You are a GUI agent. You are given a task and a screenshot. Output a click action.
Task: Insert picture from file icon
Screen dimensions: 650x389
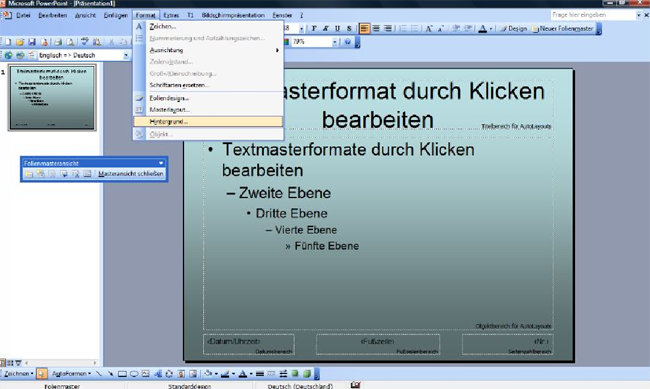[193, 374]
